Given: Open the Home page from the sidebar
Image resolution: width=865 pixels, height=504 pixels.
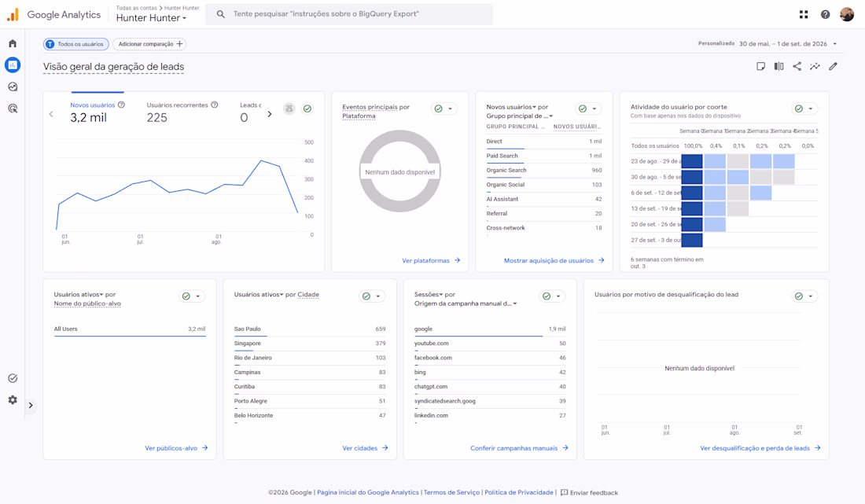Looking at the screenshot, I should 13,43.
